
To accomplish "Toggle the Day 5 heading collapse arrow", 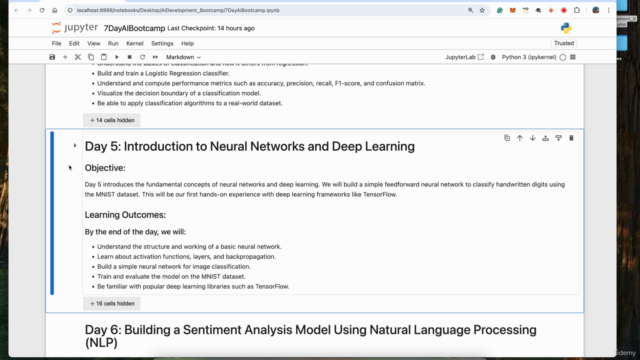I will pyautogui.click(x=75, y=145).
